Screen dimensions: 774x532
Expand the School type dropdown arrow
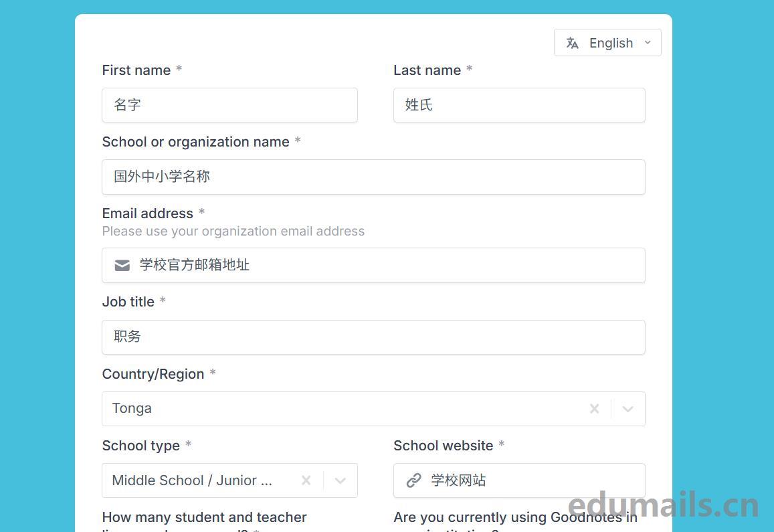[x=340, y=480]
